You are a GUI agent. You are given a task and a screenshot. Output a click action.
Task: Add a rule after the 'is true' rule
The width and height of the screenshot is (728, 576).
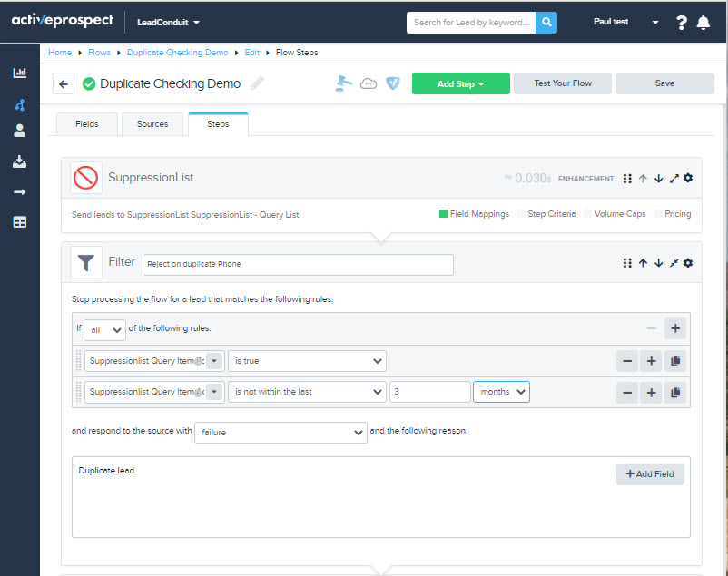(652, 361)
